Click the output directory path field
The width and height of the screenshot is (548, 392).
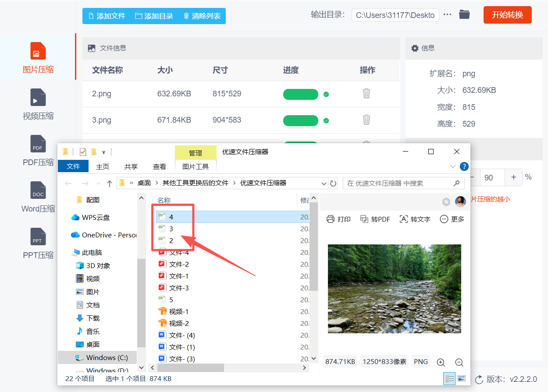pyautogui.click(x=395, y=15)
